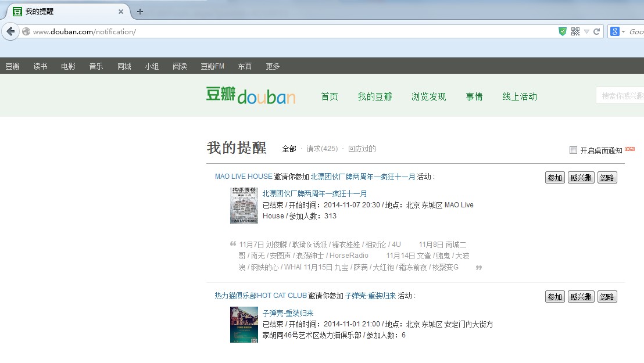Open MAO LIVE HOUSE profile link

(x=244, y=177)
